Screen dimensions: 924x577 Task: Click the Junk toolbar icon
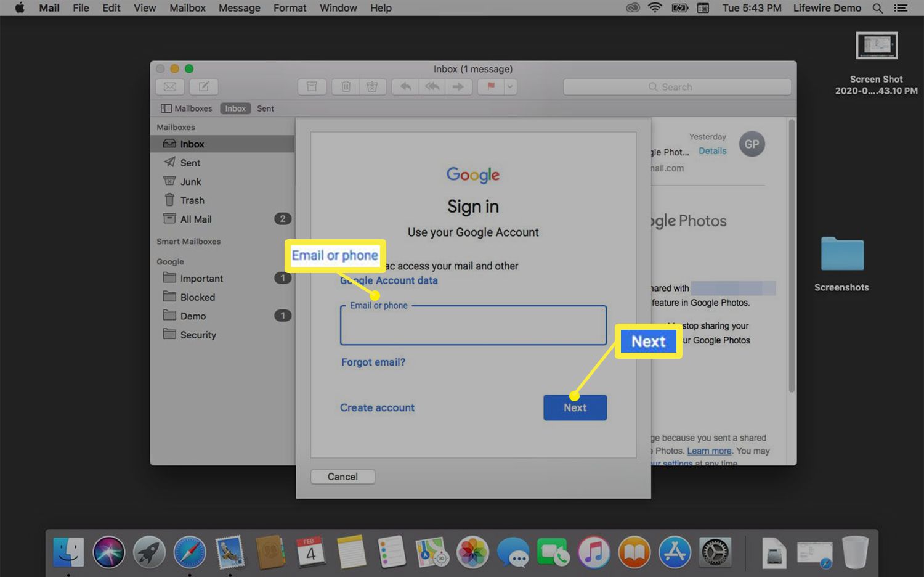372,87
